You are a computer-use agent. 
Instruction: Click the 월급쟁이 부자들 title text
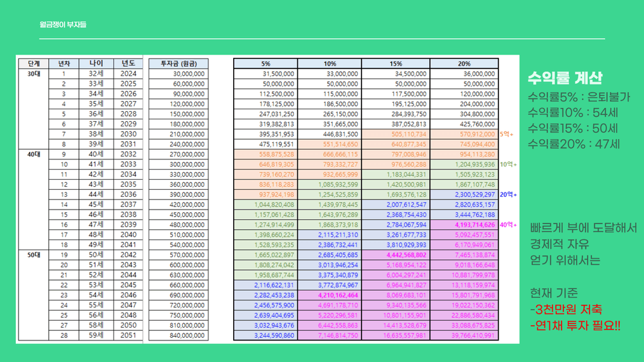coord(62,25)
